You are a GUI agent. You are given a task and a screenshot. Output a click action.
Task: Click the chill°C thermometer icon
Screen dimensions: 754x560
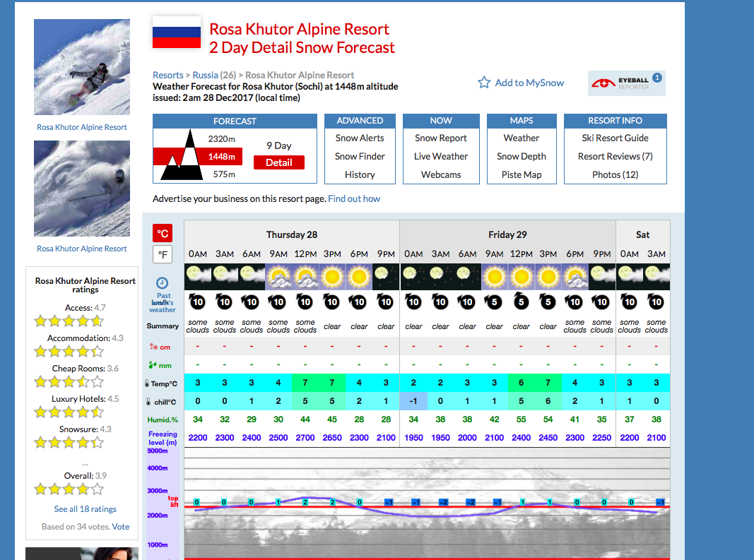tap(148, 402)
